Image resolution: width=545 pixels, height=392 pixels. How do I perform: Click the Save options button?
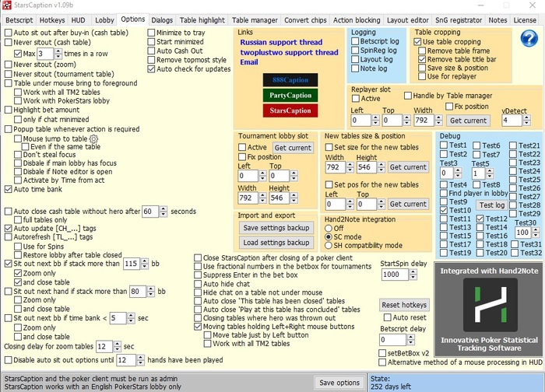(339, 383)
